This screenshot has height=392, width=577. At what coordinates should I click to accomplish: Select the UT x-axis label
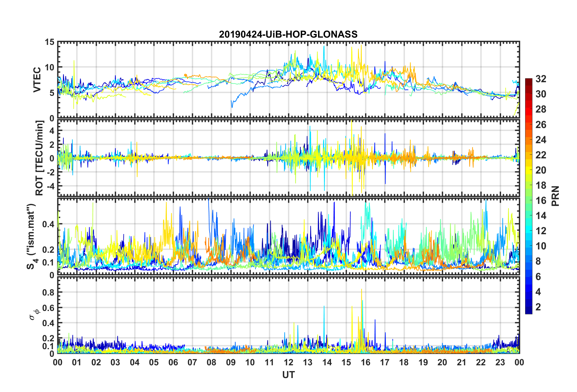288,375
